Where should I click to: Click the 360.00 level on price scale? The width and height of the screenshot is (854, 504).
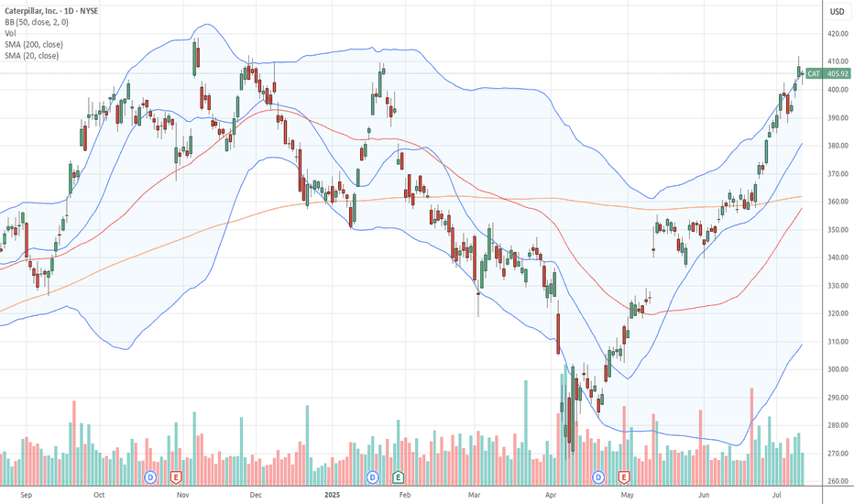[838, 202]
